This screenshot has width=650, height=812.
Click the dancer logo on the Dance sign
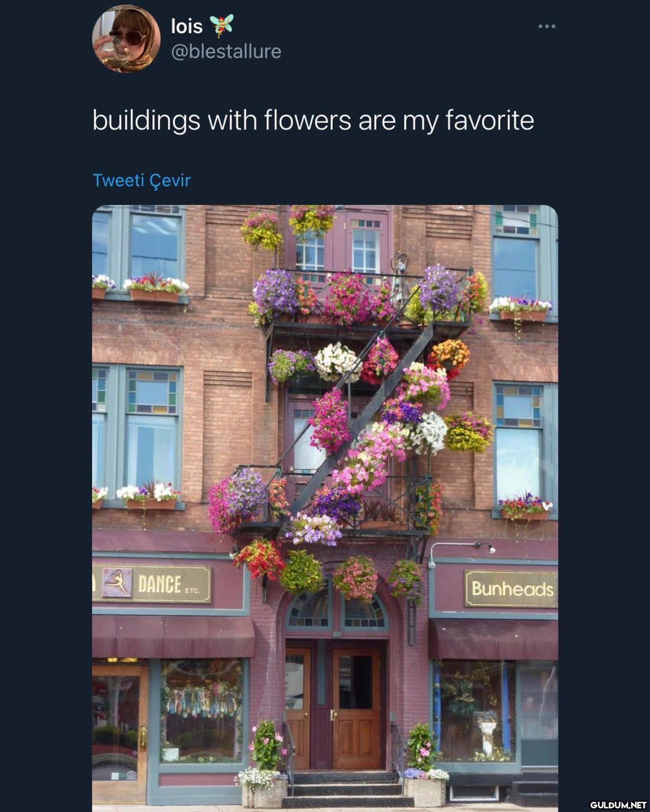pyautogui.click(x=117, y=583)
